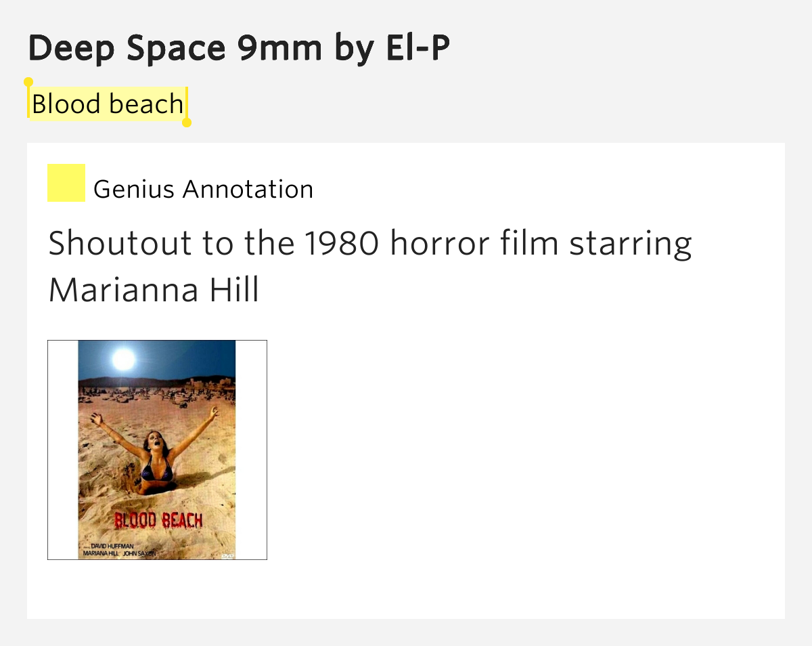Click the crowded beach horizon in the poster

coord(157,393)
